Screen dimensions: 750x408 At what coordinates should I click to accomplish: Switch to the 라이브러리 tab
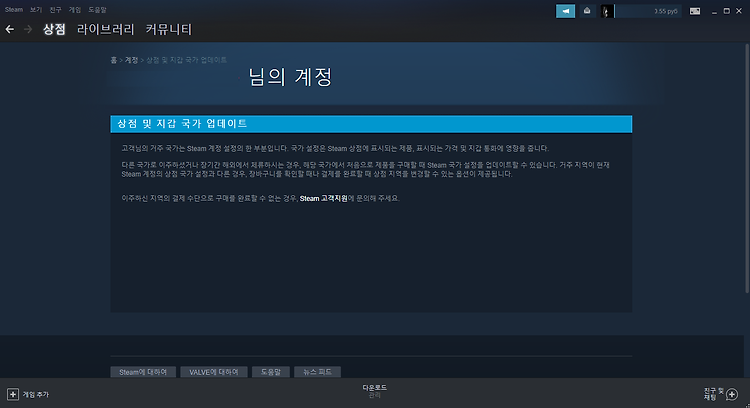point(106,30)
